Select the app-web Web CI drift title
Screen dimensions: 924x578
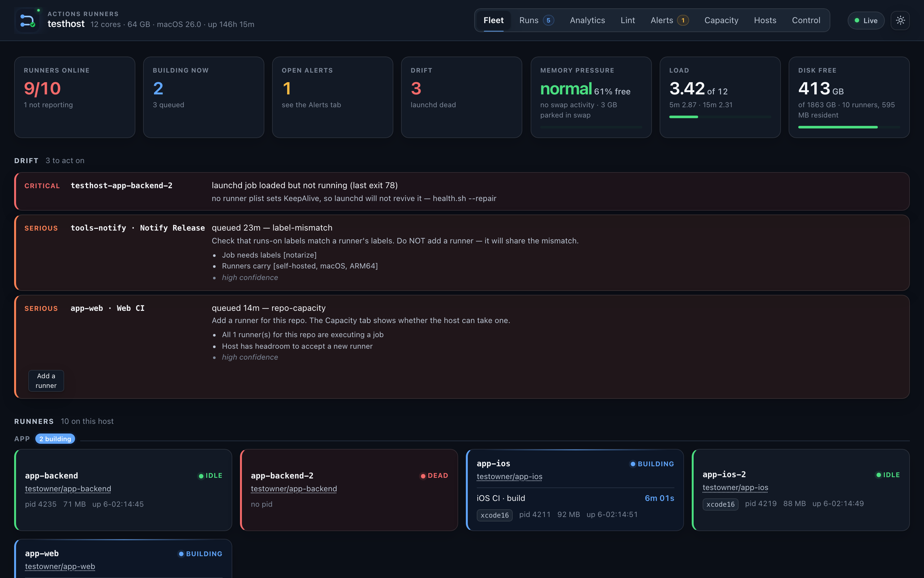pyautogui.click(x=107, y=308)
